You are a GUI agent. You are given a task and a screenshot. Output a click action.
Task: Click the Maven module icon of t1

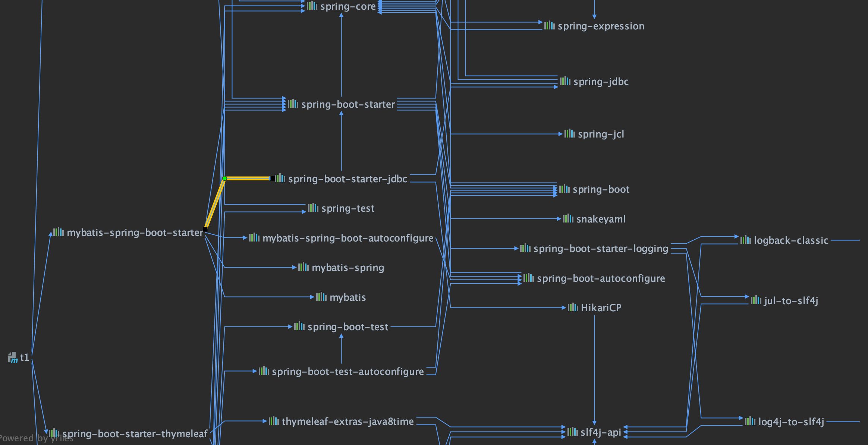[x=13, y=357]
